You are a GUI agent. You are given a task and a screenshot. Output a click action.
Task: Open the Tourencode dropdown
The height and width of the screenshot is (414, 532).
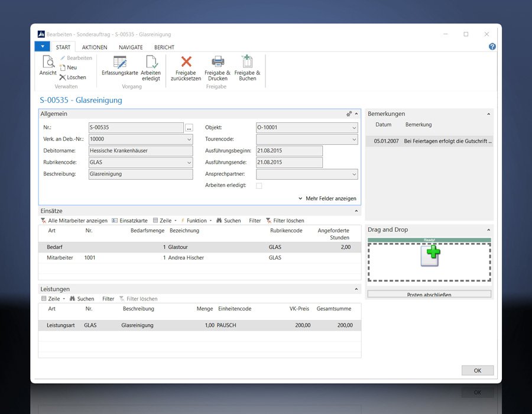coord(354,138)
